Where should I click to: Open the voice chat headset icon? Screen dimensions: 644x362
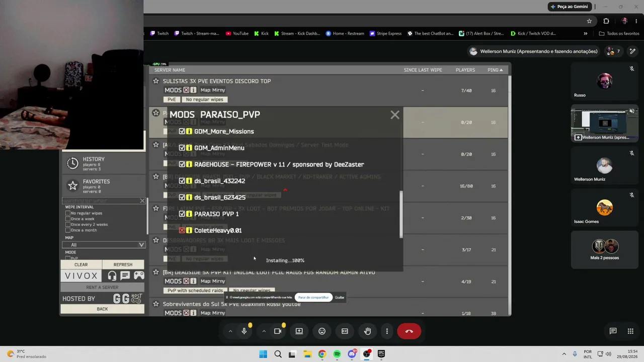tap(112, 276)
